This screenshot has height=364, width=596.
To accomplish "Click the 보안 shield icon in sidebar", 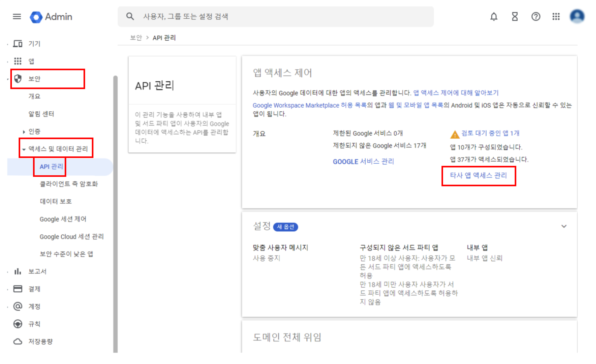I will coord(18,79).
